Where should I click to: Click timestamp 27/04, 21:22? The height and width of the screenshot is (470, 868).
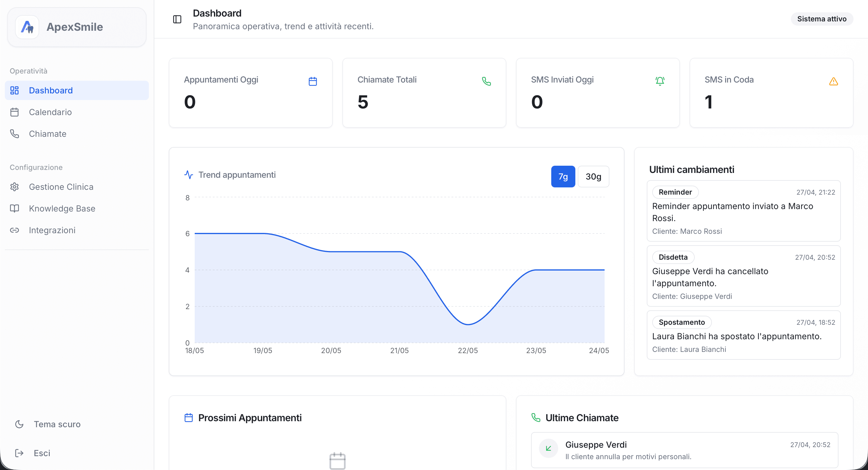[x=816, y=192]
